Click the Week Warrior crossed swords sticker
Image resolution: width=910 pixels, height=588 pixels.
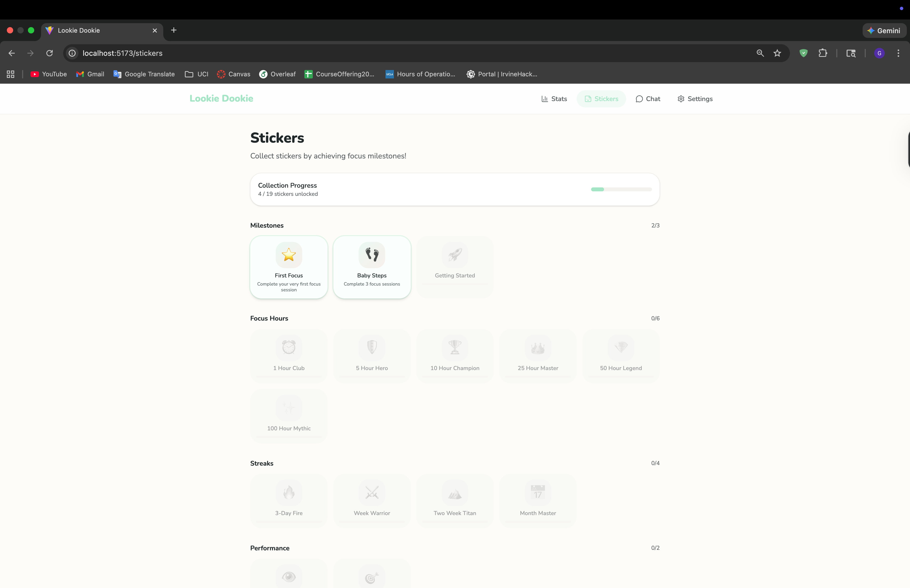372,492
